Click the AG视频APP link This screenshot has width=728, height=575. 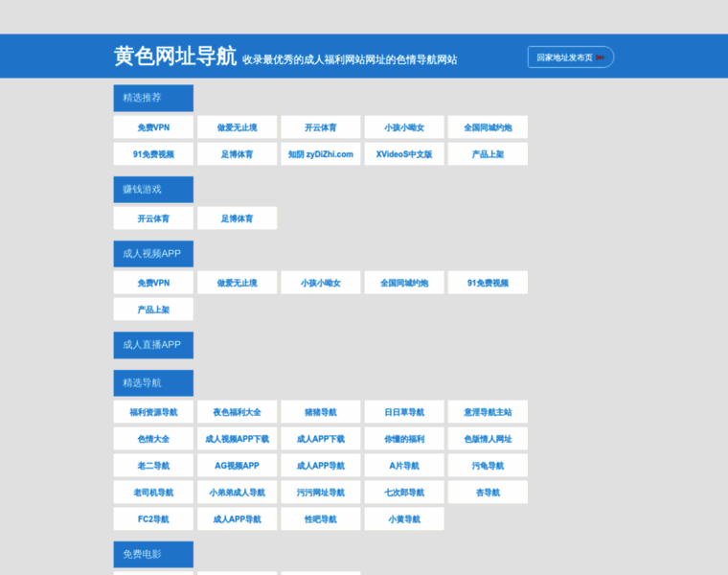[x=238, y=466]
